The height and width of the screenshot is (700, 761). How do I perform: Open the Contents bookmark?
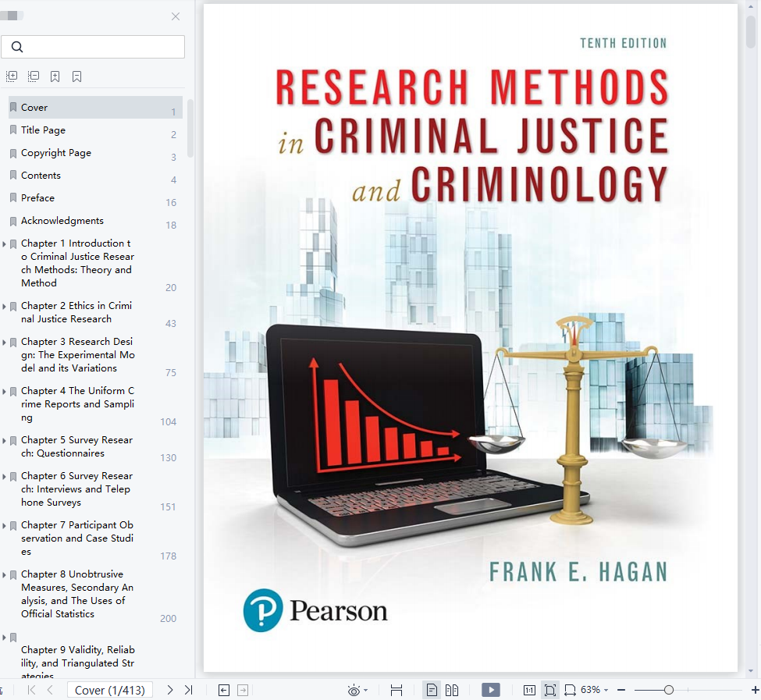tap(41, 175)
